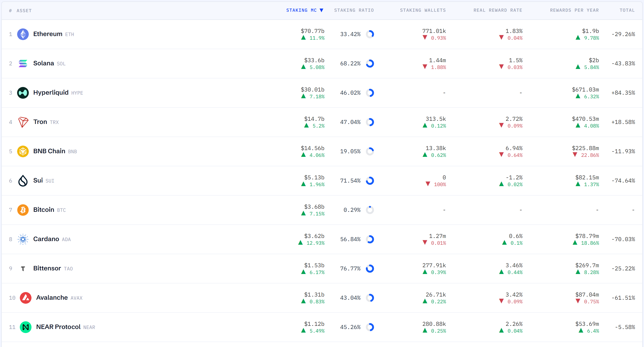Click Ethereum staking wallets 771.01k
The image size is (644, 347).
point(434,31)
